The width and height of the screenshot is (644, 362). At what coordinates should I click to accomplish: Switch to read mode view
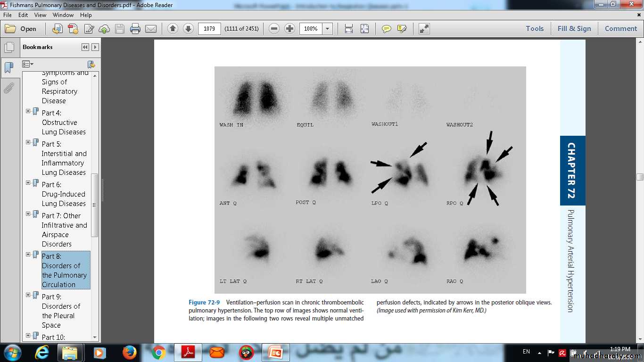[x=424, y=29]
